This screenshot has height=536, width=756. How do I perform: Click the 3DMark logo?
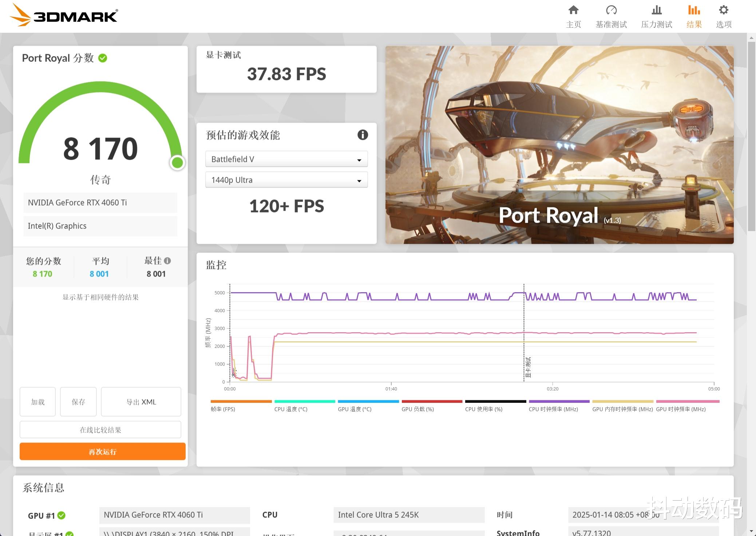coord(64,15)
